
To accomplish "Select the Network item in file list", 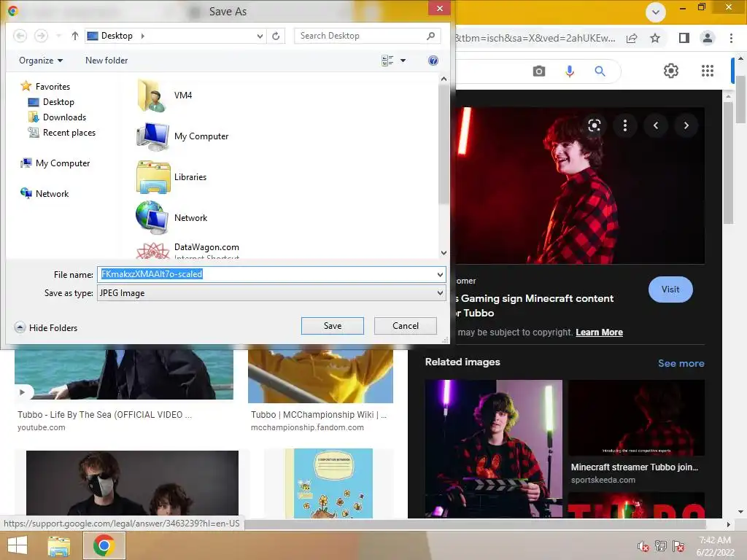I will point(172,217).
